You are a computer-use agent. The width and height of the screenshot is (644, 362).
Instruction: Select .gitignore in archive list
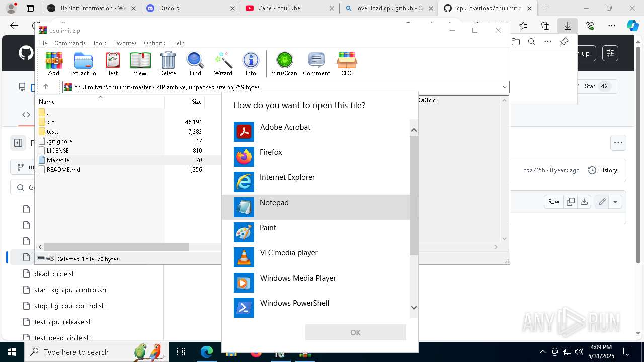[x=59, y=141]
